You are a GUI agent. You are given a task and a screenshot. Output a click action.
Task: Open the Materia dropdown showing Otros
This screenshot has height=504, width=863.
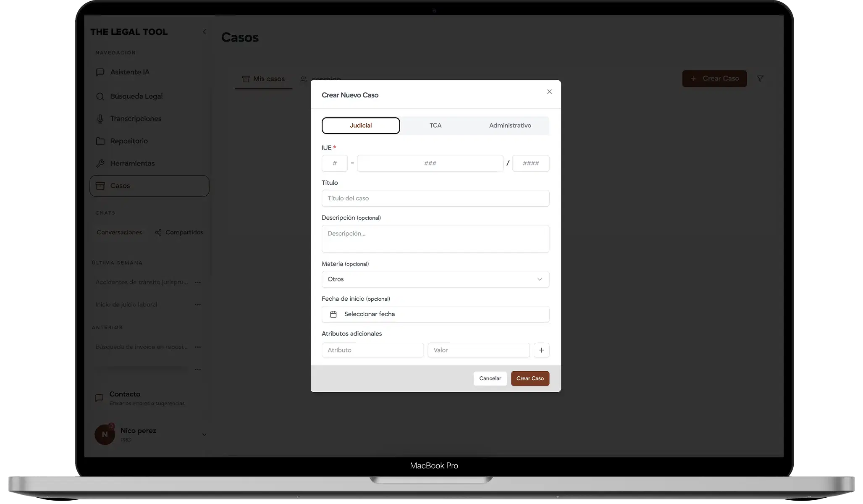click(x=435, y=279)
